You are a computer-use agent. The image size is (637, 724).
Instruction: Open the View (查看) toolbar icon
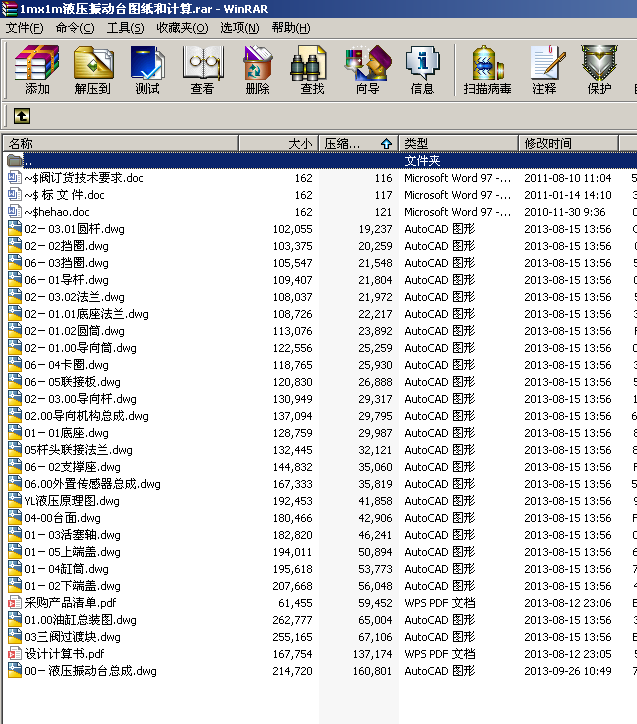tap(203, 69)
